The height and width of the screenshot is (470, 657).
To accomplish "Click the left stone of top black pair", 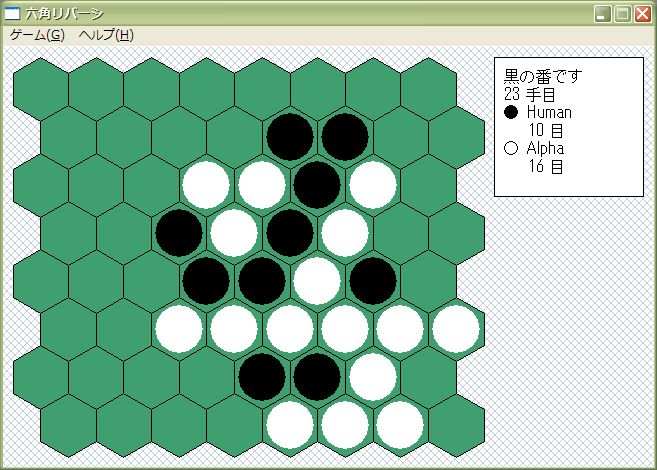I will tap(290, 137).
